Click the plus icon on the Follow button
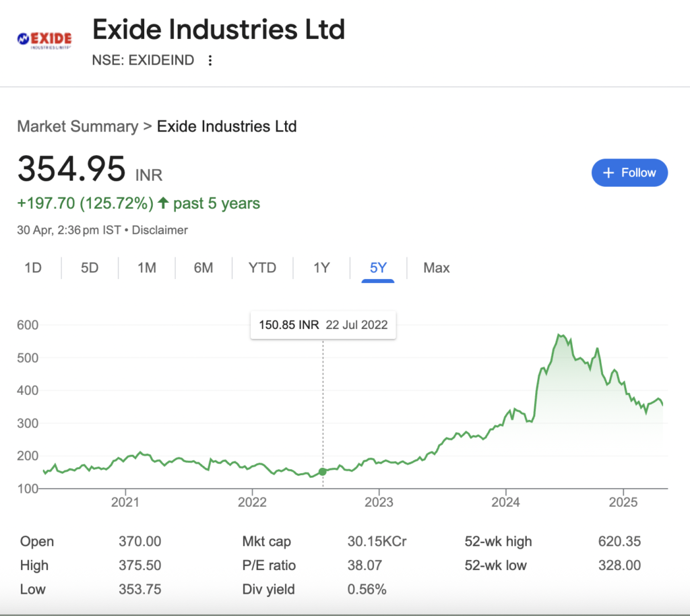Screen dimensions: 690x616 (608, 173)
